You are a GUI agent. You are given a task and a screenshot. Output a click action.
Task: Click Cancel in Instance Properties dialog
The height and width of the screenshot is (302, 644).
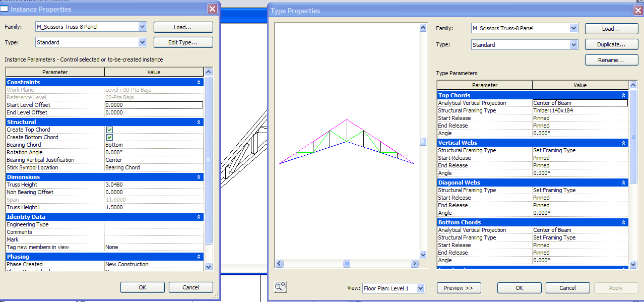coord(191,287)
